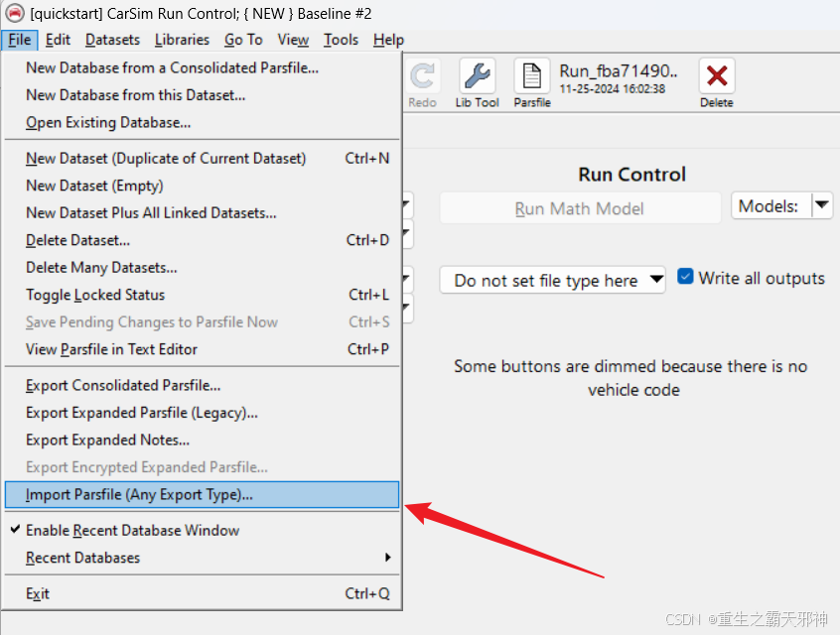Open the Datasets menu
This screenshot has height=635, width=840.
point(112,40)
